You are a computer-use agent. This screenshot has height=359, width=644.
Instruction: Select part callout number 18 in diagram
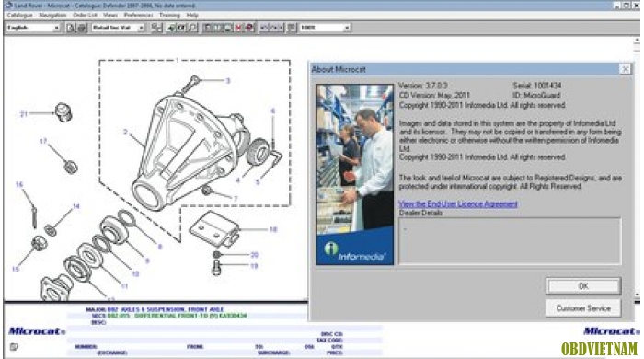(273, 229)
